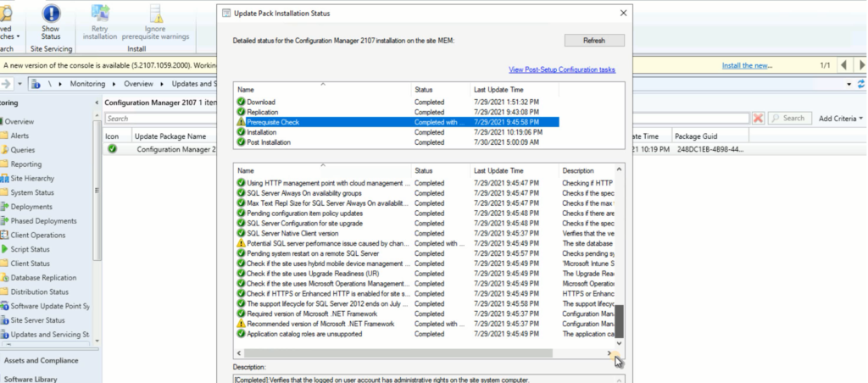This screenshot has width=868, height=383.
Task: Go to previous notification with left arrow
Action: click(x=843, y=65)
